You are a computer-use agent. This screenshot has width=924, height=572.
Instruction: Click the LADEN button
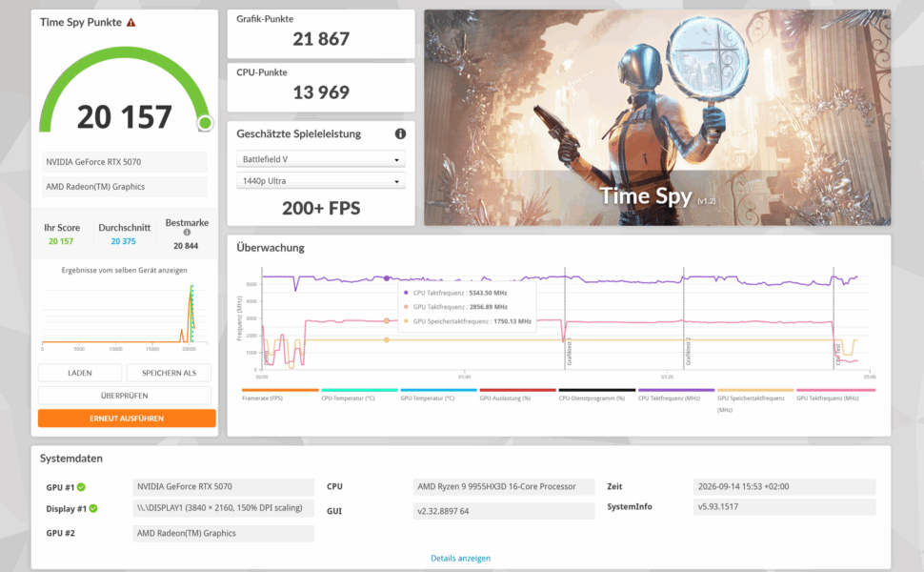(80, 373)
